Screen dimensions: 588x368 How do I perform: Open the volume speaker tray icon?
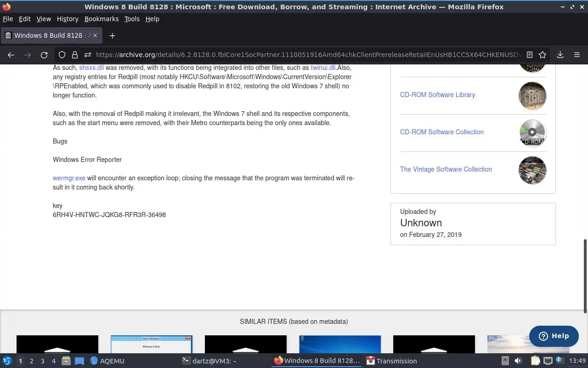(x=518, y=361)
